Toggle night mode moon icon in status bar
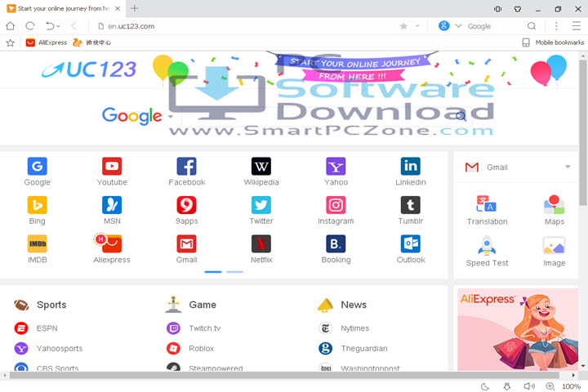This screenshot has height=392, width=588. pos(485,386)
